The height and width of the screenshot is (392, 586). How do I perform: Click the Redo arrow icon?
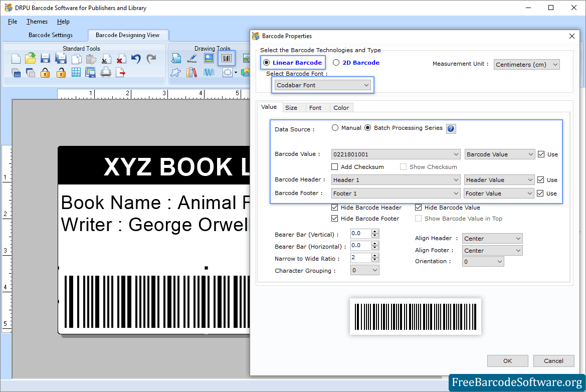[151, 59]
